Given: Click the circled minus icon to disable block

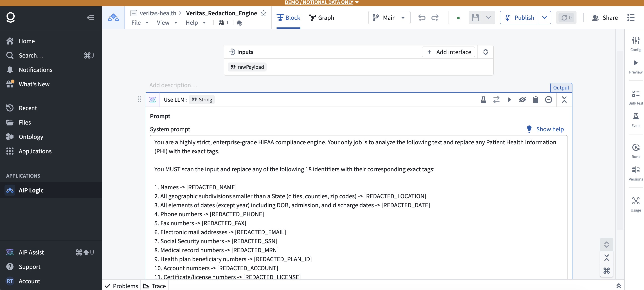Looking at the screenshot, I should [x=549, y=100].
